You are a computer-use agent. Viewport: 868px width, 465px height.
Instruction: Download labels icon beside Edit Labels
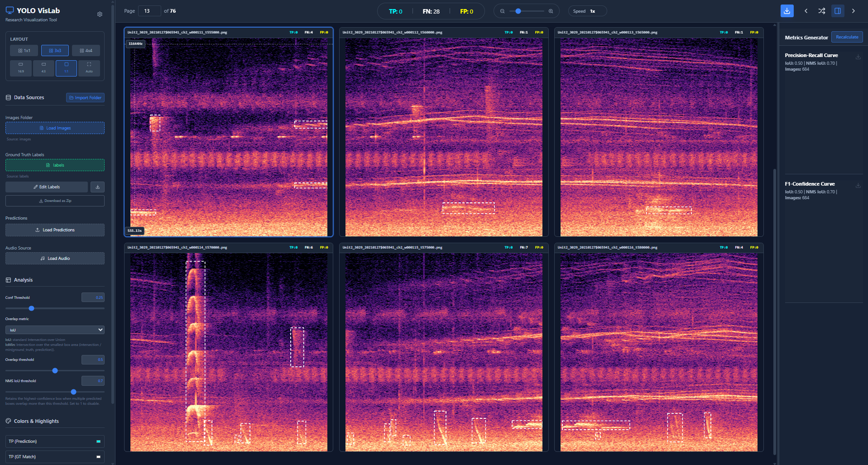(x=97, y=187)
